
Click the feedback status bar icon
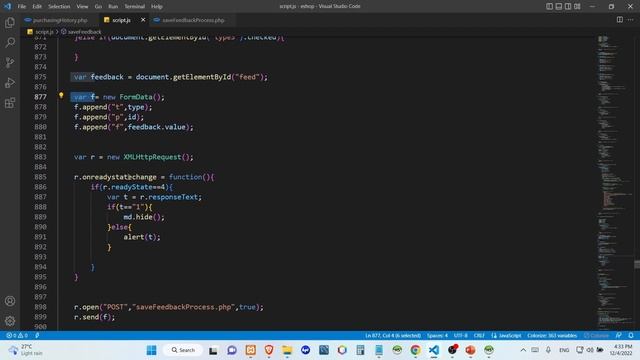click(619, 336)
